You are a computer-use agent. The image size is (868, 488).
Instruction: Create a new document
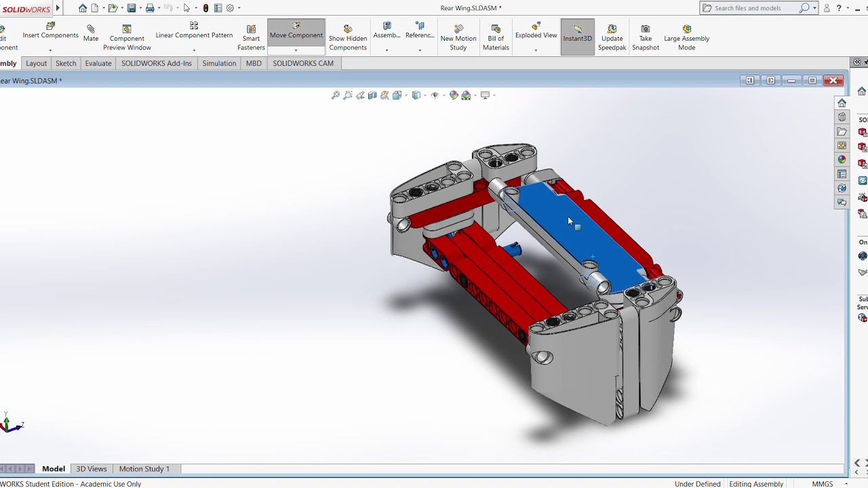pos(96,8)
